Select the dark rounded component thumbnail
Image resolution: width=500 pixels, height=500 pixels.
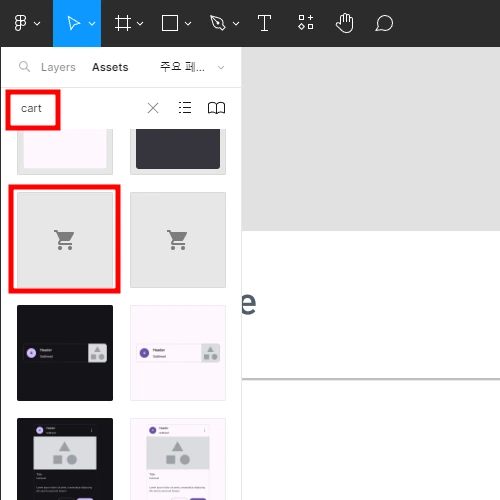pyautogui.click(x=178, y=152)
